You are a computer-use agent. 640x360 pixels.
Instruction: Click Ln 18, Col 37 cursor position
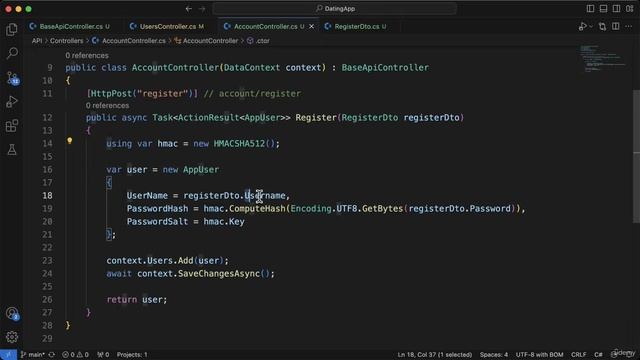pos(435,355)
